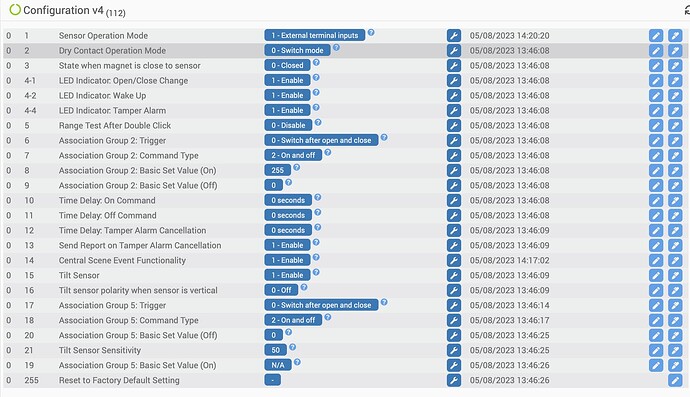Viewport: 690px width, 397px height.
Task: Select timestamp '05/08/2023 13:46:14'
Action: click(x=510, y=305)
